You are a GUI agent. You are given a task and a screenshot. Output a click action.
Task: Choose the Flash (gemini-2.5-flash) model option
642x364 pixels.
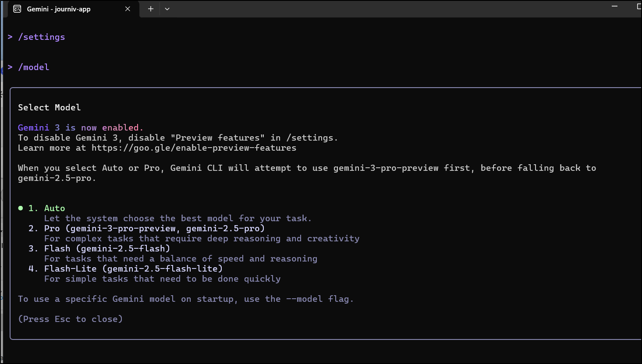pos(106,248)
